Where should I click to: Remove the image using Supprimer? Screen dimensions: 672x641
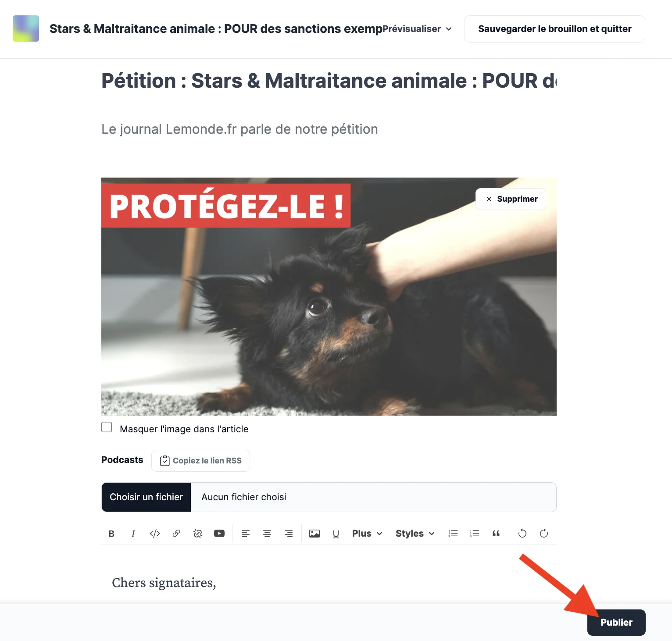coord(511,199)
